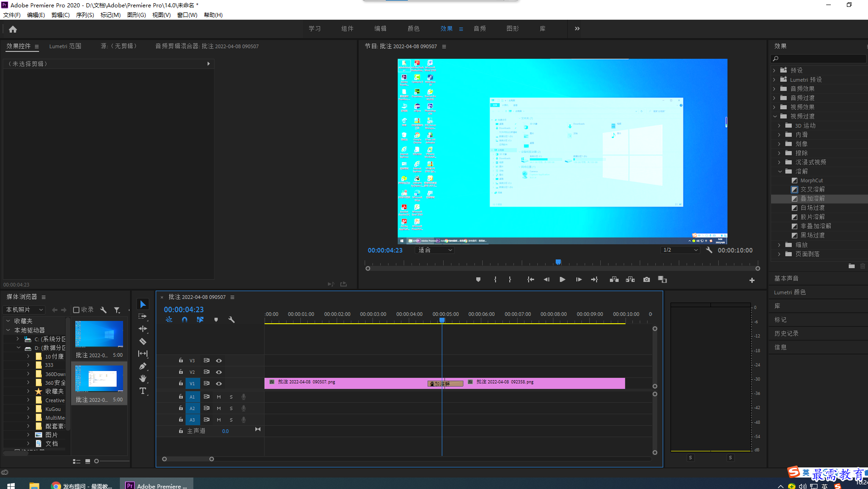The image size is (868, 489).
Task: Collapse the 视频过渡 folder
Action: [x=774, y=116]
